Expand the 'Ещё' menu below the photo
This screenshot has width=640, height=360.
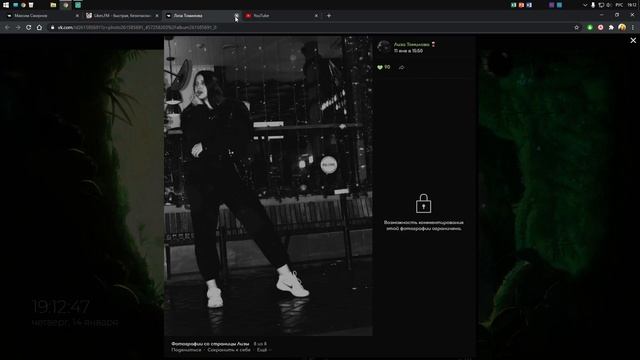[263, 350]
